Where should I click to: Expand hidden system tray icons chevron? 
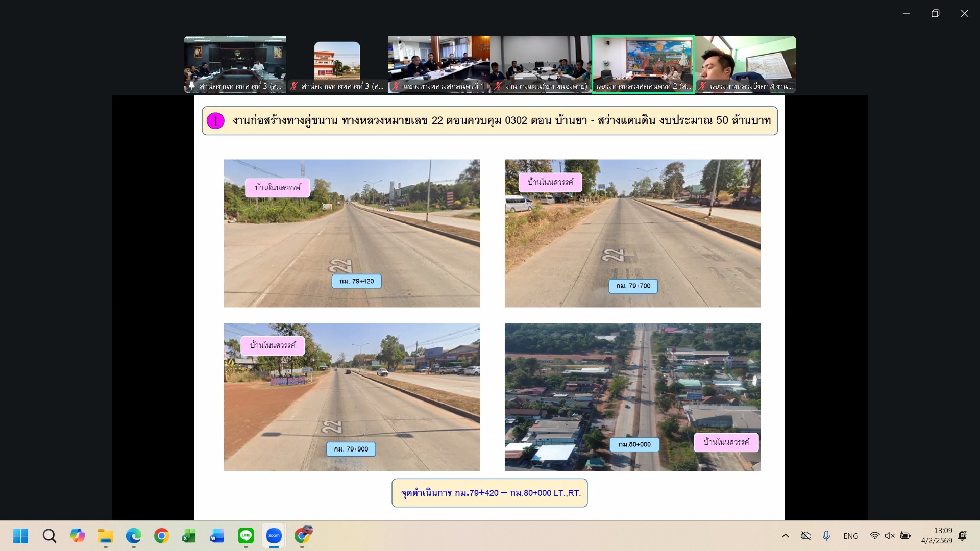click(786, 536)
